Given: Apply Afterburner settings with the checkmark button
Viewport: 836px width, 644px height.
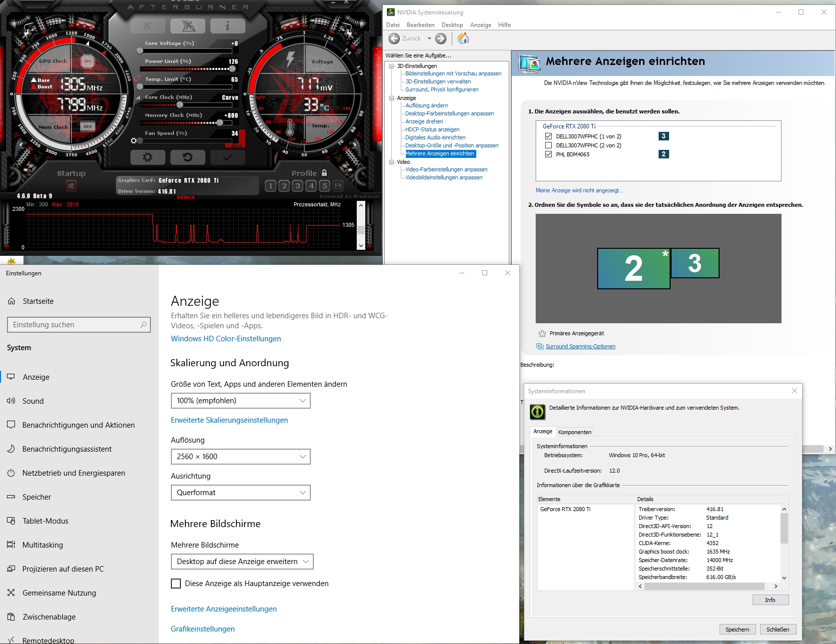Looking at the screenshot, I should pyautogui.click(x=227, y=157).
